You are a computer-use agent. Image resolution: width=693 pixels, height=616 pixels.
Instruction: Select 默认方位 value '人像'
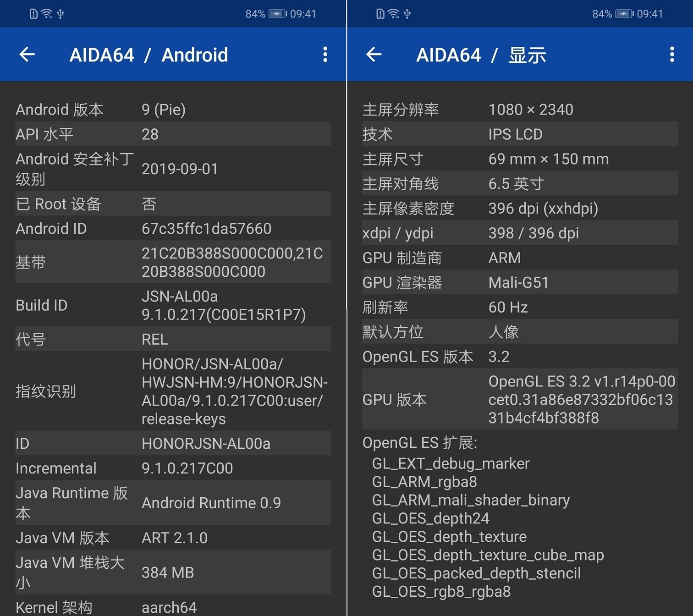[x=504, y=332]
